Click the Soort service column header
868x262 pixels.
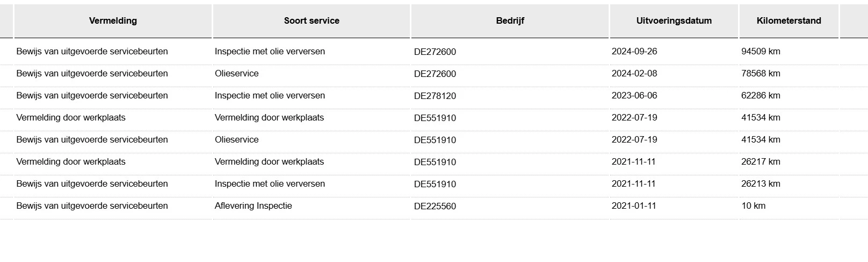pyautogui.click(x=312, y=21)
